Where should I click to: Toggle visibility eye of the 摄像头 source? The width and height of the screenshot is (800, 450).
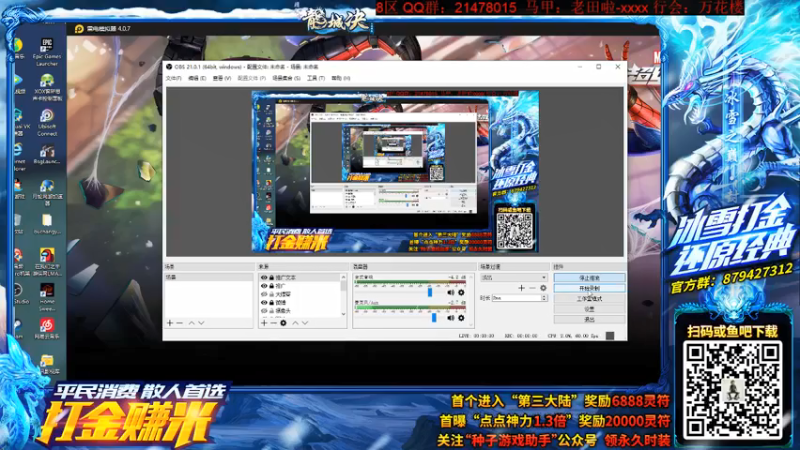click(264, 311)
